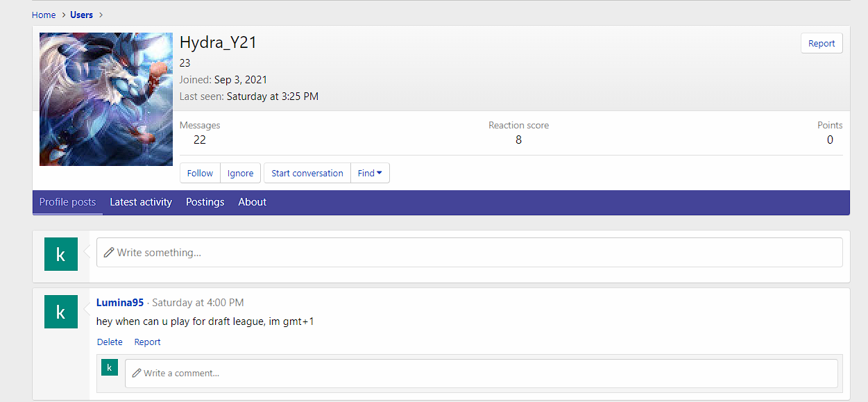Image resolution: width=868 pixels, height=402 pixels.
Task: Go to Home via breadcrumb
Action: coord(44,15)
